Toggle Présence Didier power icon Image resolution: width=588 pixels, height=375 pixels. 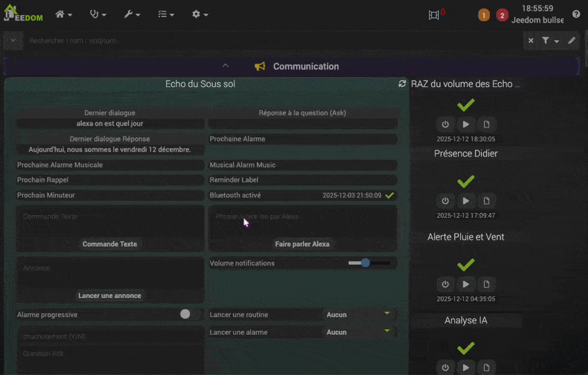click(445, 201)
